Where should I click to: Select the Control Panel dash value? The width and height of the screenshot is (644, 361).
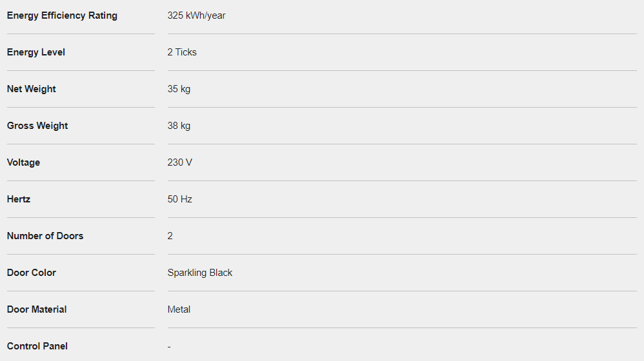point(169,347)
